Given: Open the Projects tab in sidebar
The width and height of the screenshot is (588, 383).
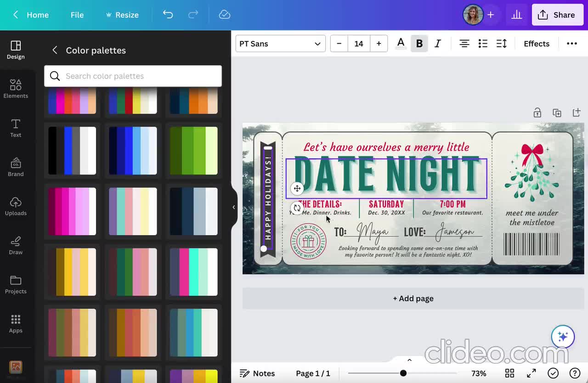Looking at the screenshot, I should [x=16, y=284].
